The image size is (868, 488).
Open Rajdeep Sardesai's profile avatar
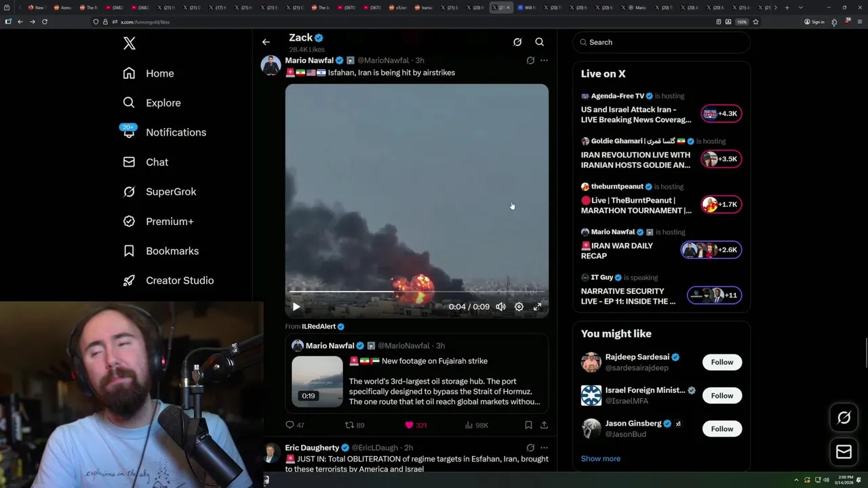[591, 362]
